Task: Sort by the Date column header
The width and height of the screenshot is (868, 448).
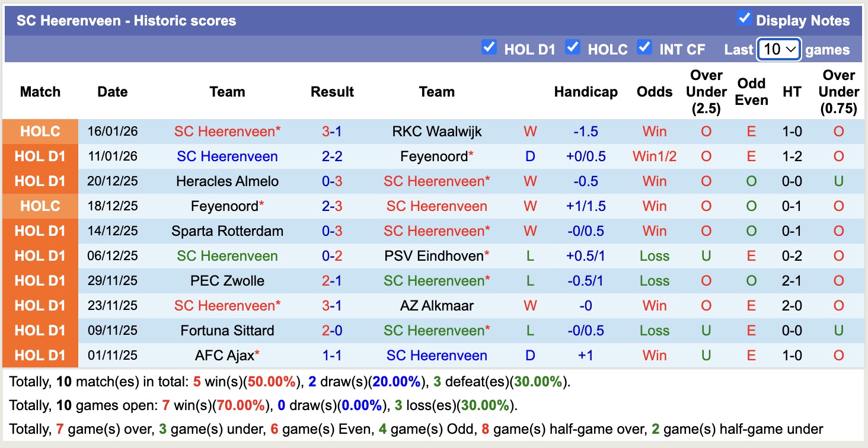Action: [x=112, y=92]
